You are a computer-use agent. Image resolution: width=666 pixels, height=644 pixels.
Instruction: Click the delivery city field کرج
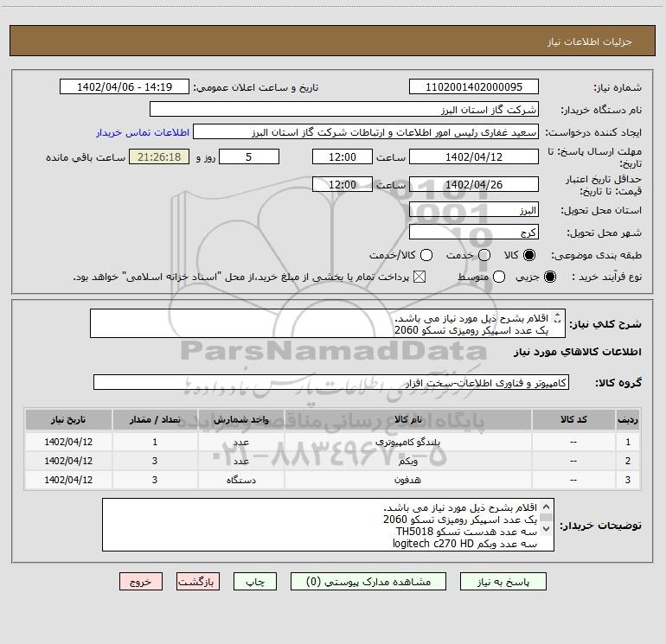[474, 233]
